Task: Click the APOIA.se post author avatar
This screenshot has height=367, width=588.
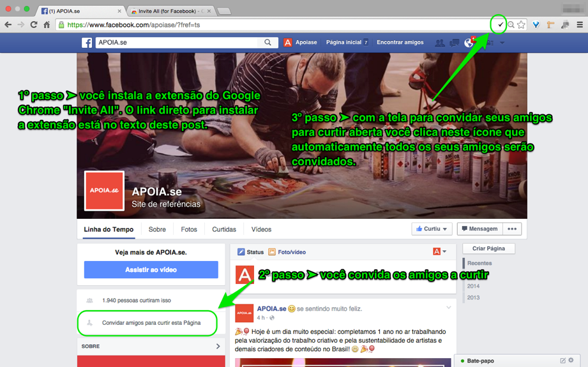Action: click(244, 313)
